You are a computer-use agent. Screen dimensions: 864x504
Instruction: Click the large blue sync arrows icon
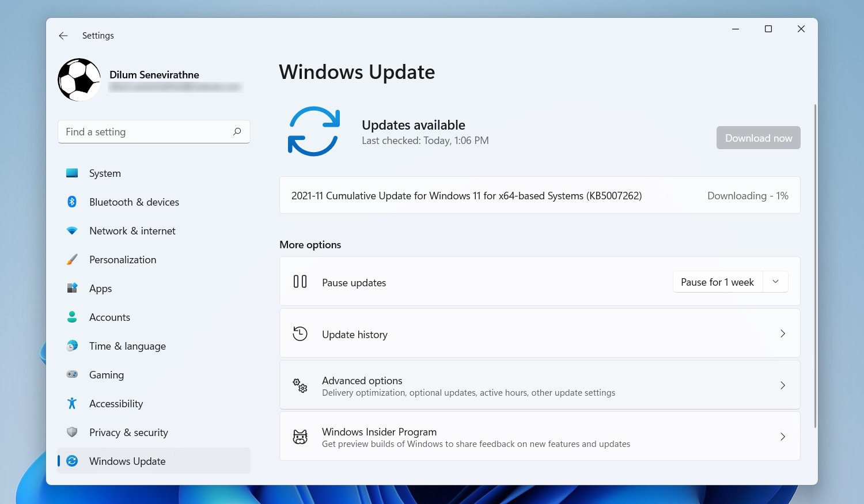[x=313, y=131]
